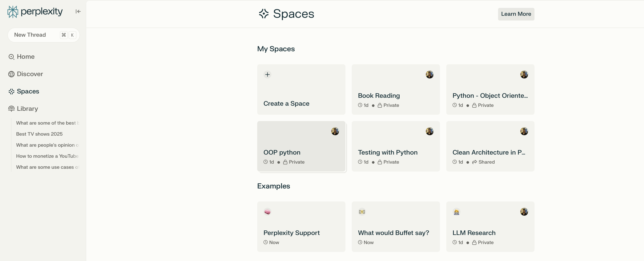Screen dimensions: 644x261
Task: Click the technologist emoji on LLM Research
Action: [456, 212]
